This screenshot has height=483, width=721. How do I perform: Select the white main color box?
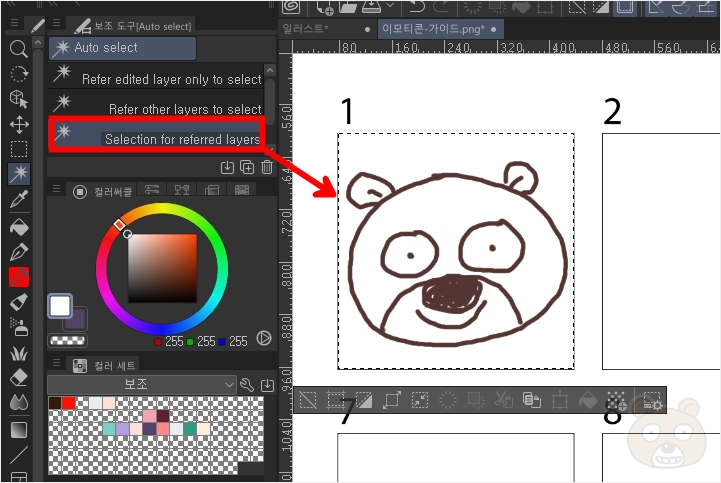(x=60, y=306)
